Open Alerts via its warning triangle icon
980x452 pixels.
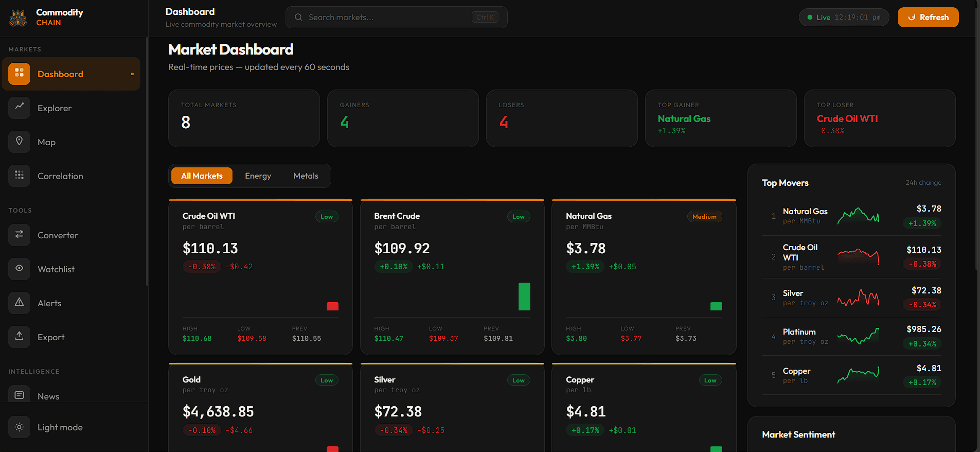pos(20,303)
